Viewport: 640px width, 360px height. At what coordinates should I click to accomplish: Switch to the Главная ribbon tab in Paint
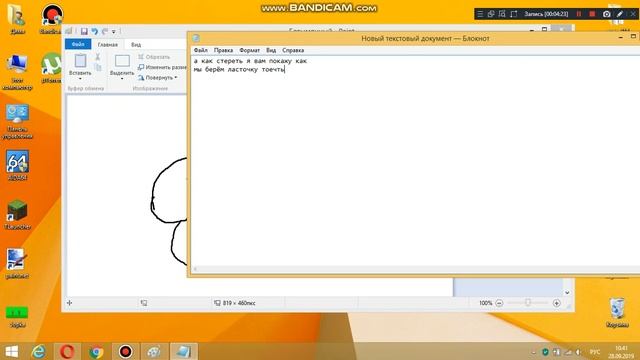tap(108, 44)
